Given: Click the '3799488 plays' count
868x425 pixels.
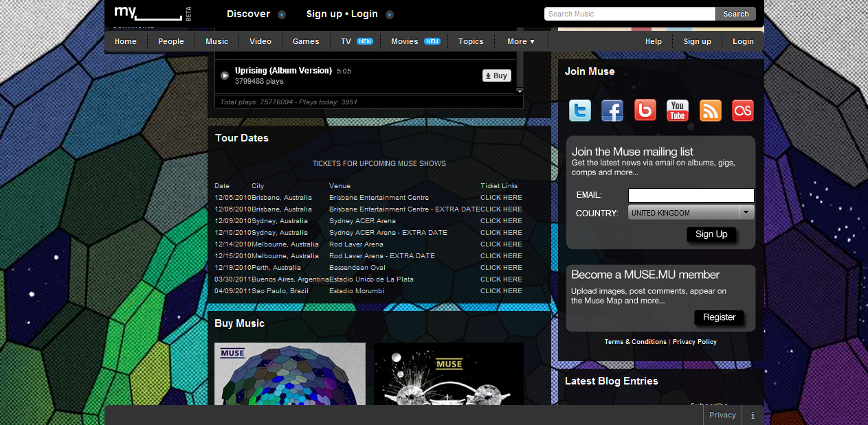Looking at the screenshot, I should click(259, 82).
